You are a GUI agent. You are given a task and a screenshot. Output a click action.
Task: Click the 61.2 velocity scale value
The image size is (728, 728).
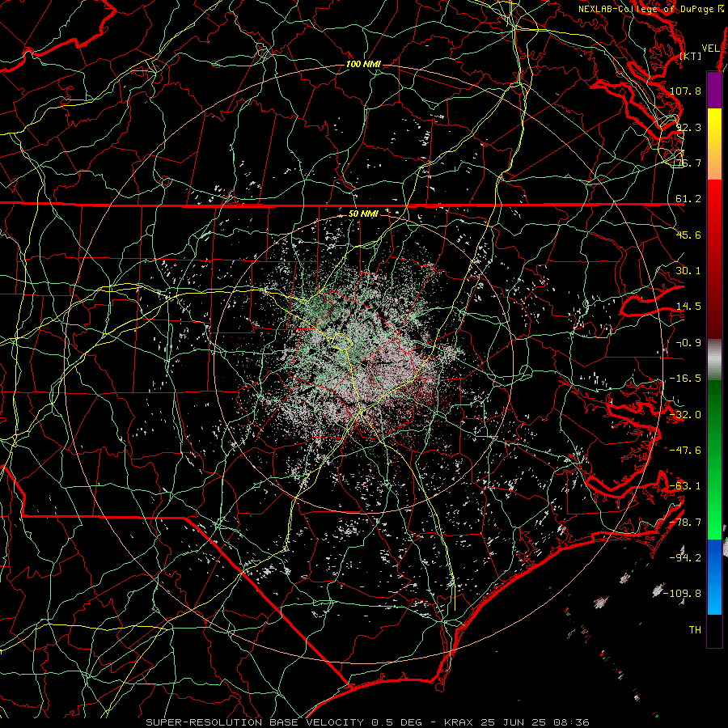[688, 199]
